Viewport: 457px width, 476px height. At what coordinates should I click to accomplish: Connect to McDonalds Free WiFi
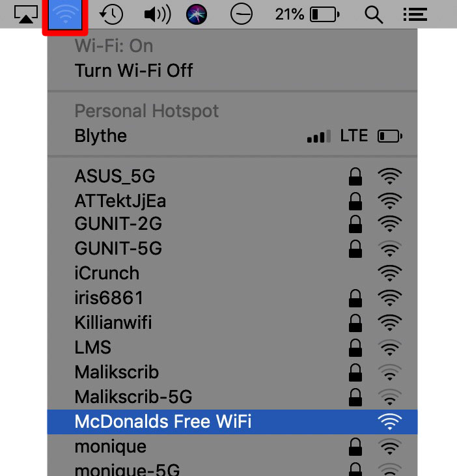coord(232,422)
